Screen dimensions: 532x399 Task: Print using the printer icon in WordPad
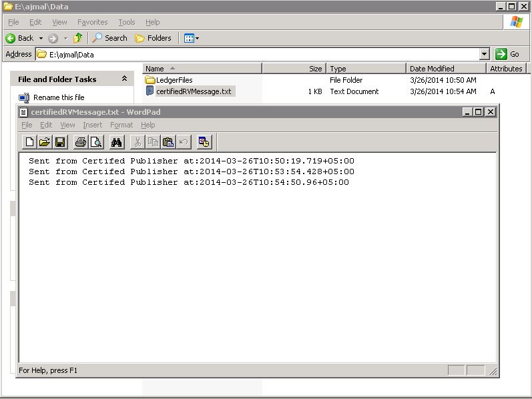pos(81,142)
